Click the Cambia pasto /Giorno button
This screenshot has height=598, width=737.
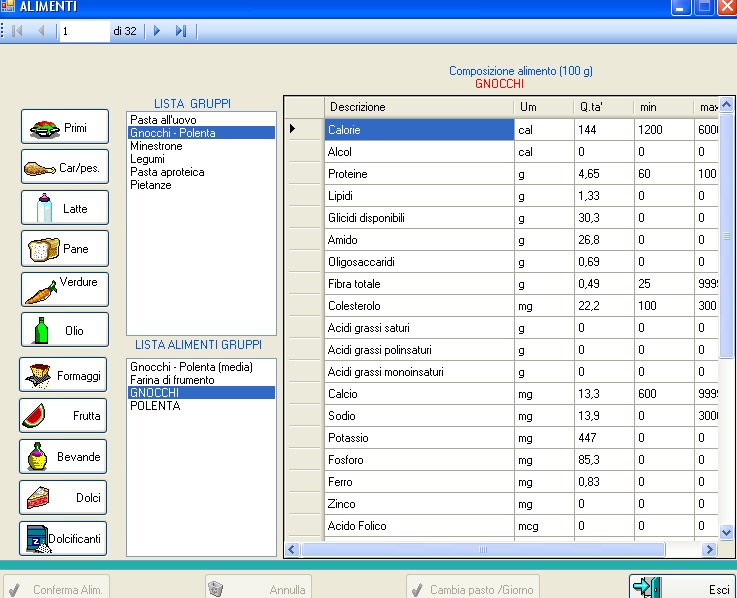473,587
